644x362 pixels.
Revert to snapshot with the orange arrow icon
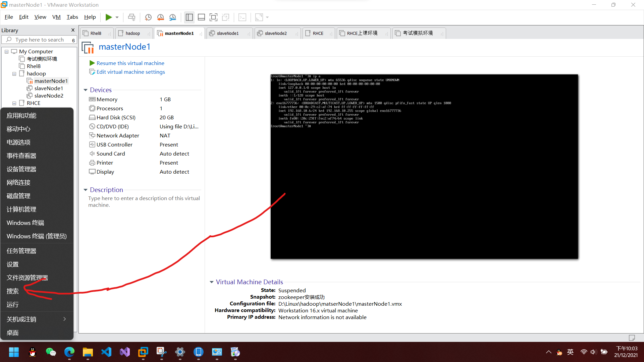pos(160,17)
